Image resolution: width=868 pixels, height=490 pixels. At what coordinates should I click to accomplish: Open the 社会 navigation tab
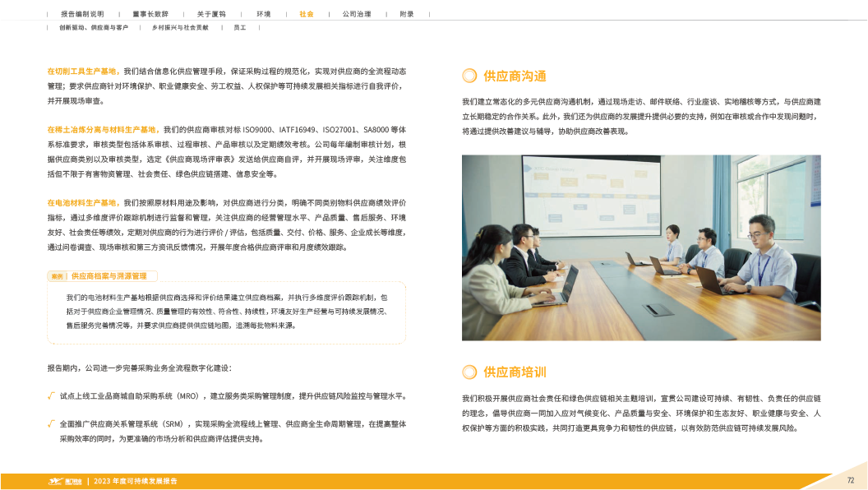(x=306, y=15)
